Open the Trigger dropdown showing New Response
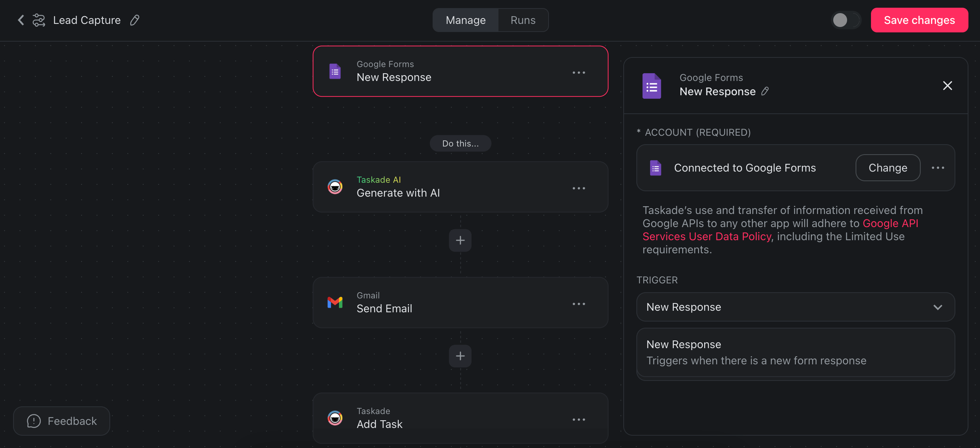Image resolution: width=980 pixels, height=448 pixels. pos(795,307)
